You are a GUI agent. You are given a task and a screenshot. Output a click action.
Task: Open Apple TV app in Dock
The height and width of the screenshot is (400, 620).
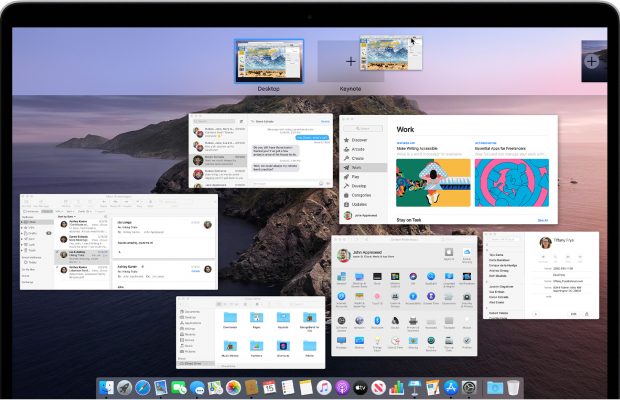coord(360,387)
